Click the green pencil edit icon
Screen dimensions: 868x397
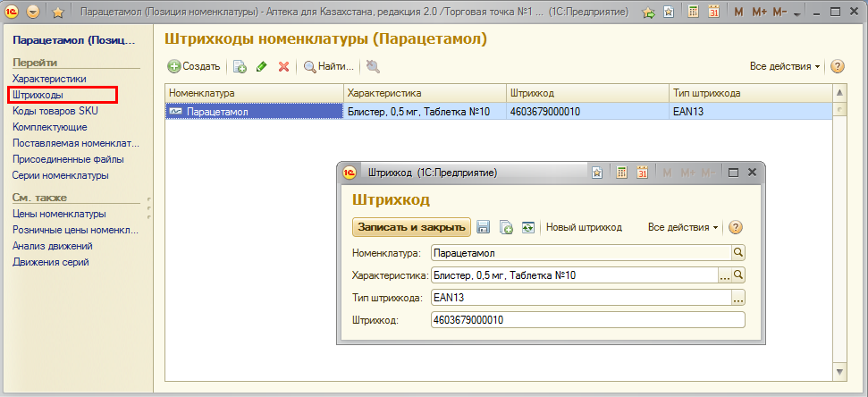tap(262, 67)
